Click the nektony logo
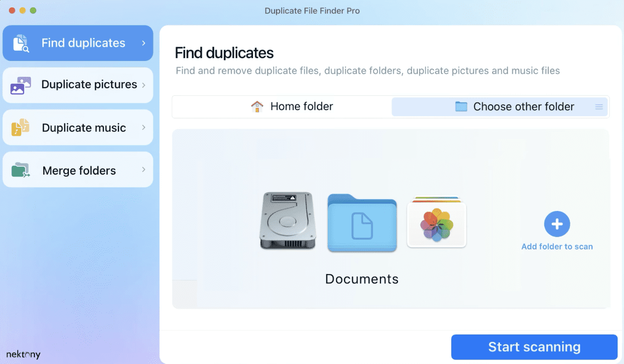Image resolution: width=624 pixels, height=364 pixels. (x=23, y=354)
